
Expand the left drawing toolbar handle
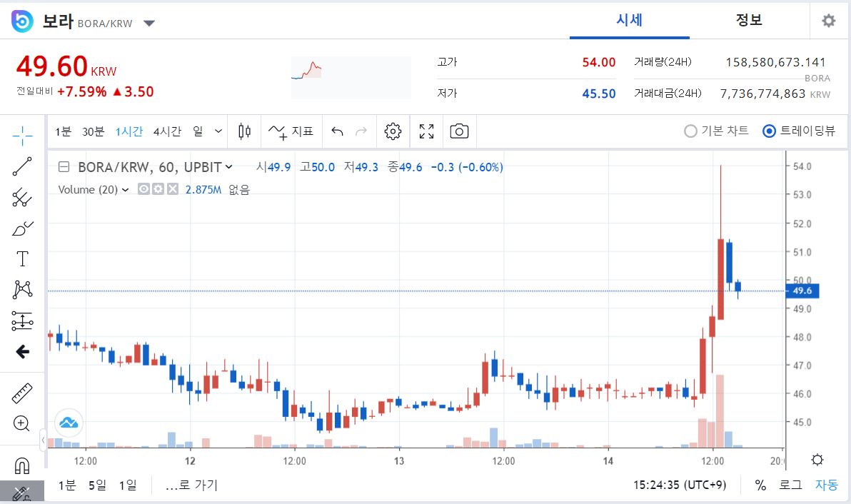(43, 440)
